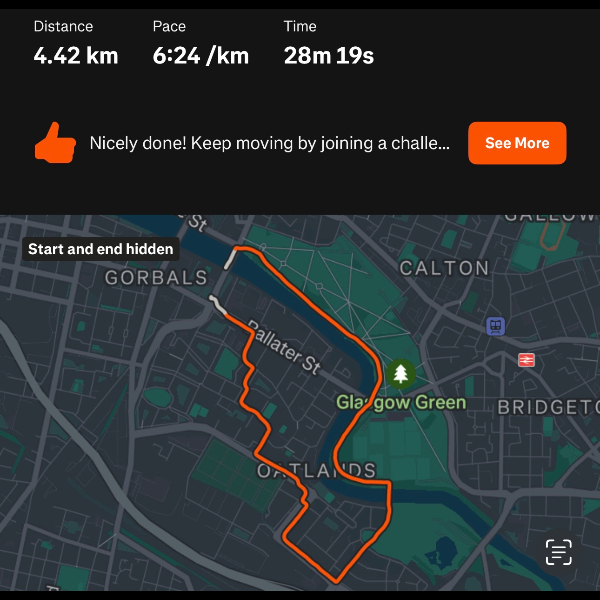Open the 'Nicely done!' challenge message
The width and height of the screenshot is (600, 600).
pyautogui.click(x=269, y=143)
